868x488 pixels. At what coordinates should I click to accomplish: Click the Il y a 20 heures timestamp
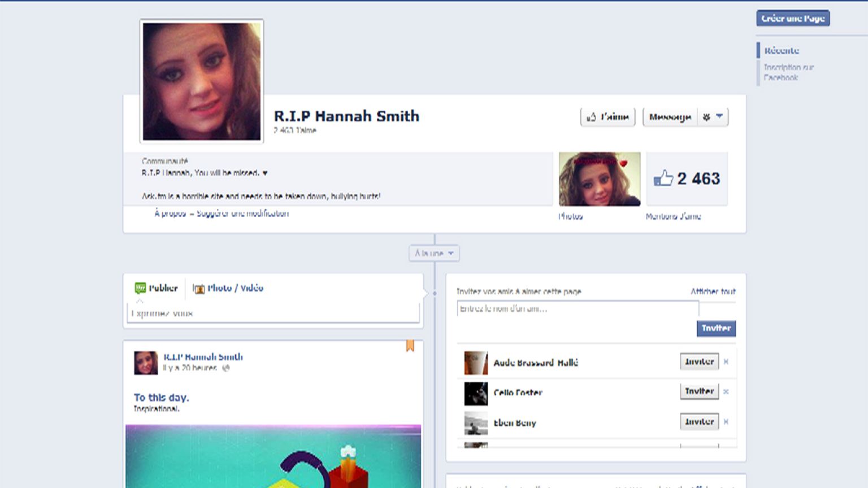pyautogui.click(x=190, y=368)
